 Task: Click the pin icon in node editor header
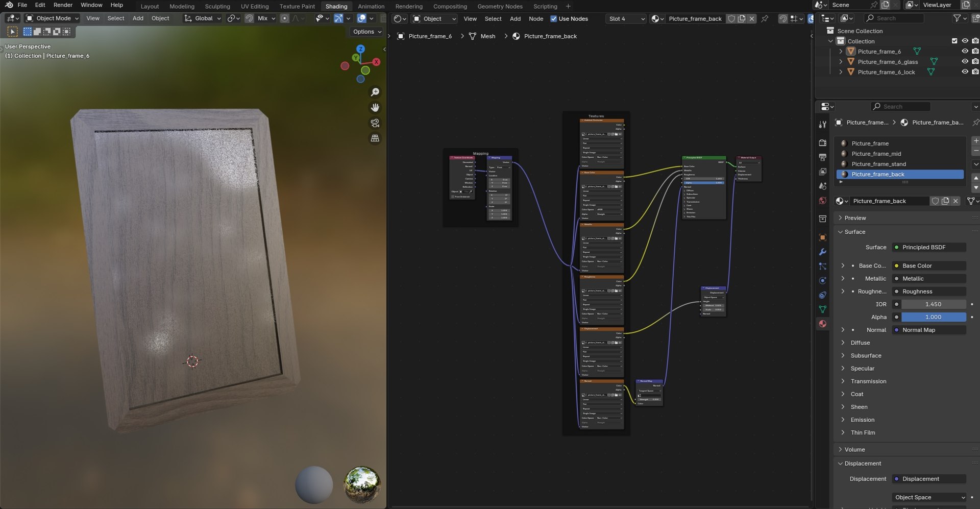click(765, 19)
